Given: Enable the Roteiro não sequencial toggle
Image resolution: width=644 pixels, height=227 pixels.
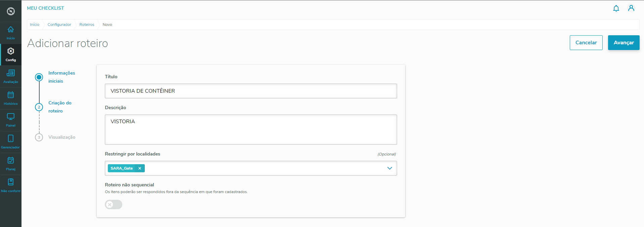Looking at the screenshot, I should (x=114, y=205).
